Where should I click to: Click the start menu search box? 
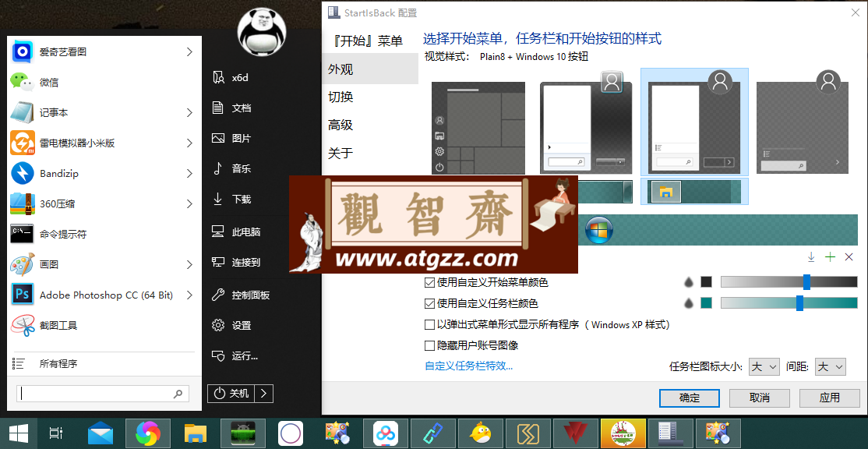pyautogui.click(x=102, y=394)
